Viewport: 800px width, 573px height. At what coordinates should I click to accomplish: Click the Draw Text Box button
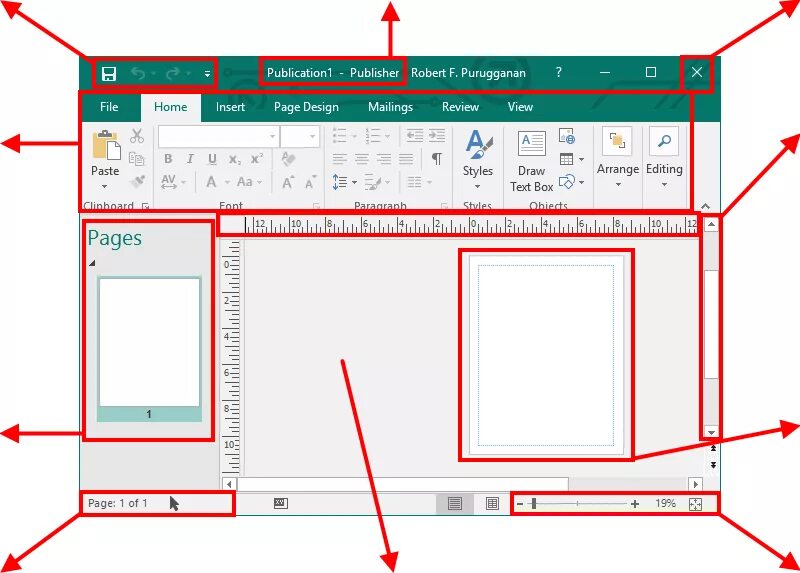point(532,160)
